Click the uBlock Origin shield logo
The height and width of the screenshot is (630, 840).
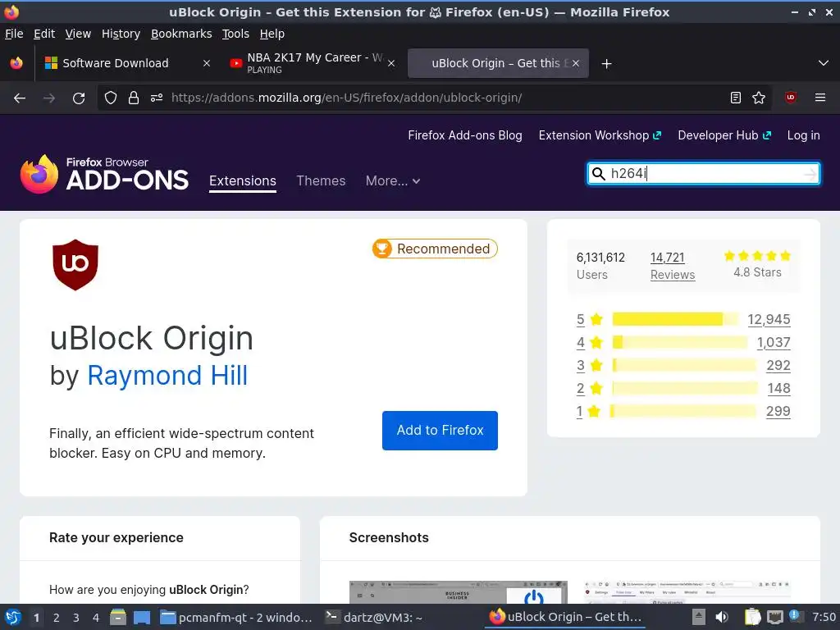point(75,265)
